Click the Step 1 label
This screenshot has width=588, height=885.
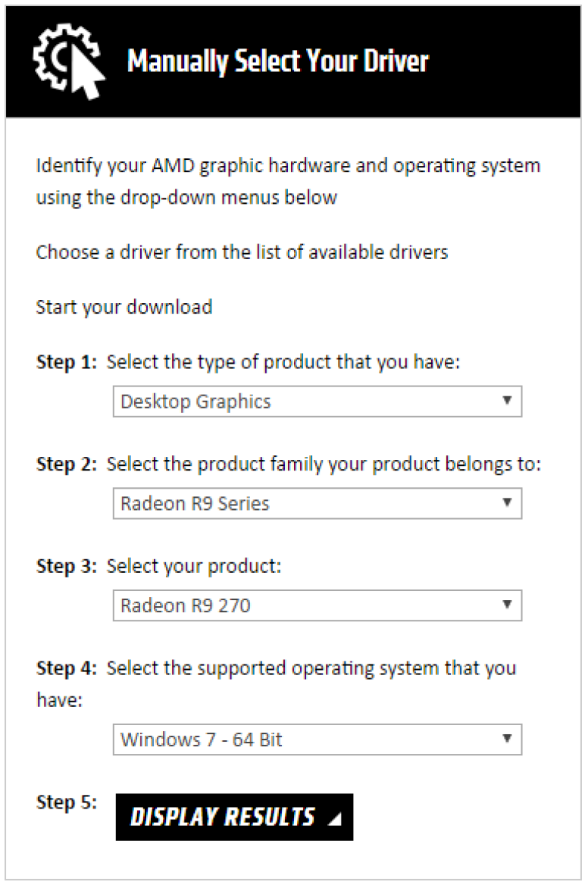tap(67, 362)
